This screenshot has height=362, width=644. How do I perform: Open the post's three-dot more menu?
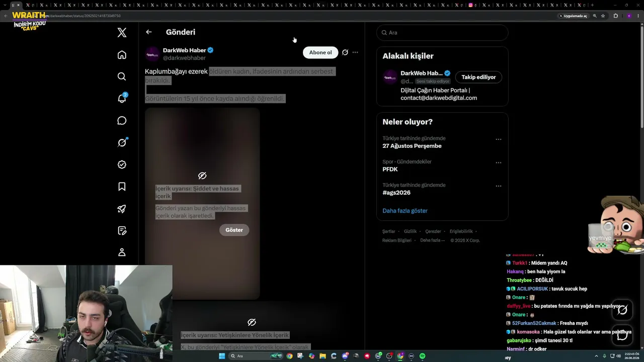tap(355, 52)
